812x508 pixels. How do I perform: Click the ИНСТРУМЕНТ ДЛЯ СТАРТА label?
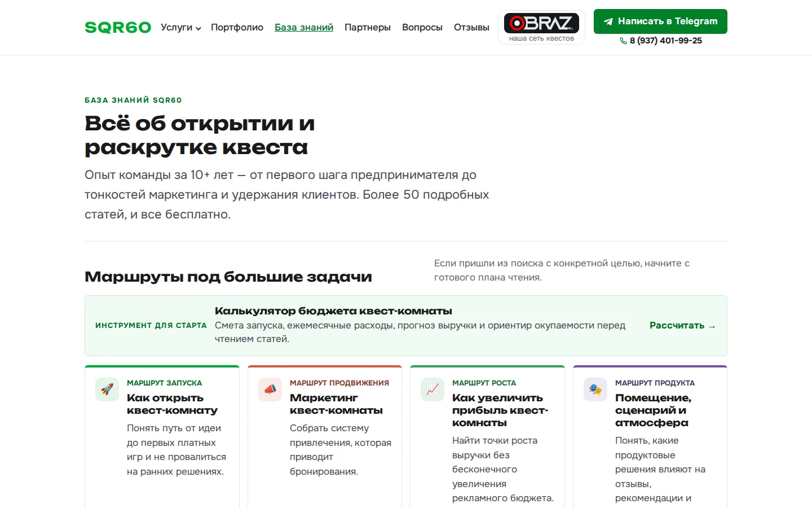[151, 326]
